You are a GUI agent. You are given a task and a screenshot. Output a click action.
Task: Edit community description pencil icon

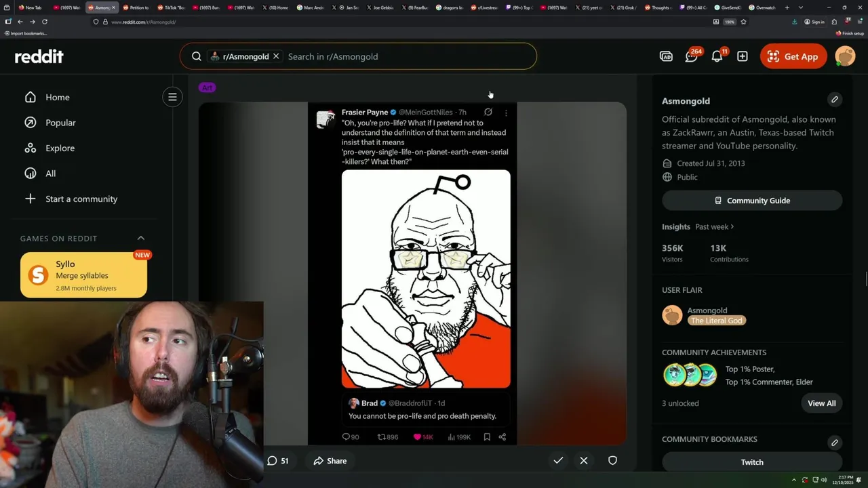pyautogui.click(x=835, y=100)
